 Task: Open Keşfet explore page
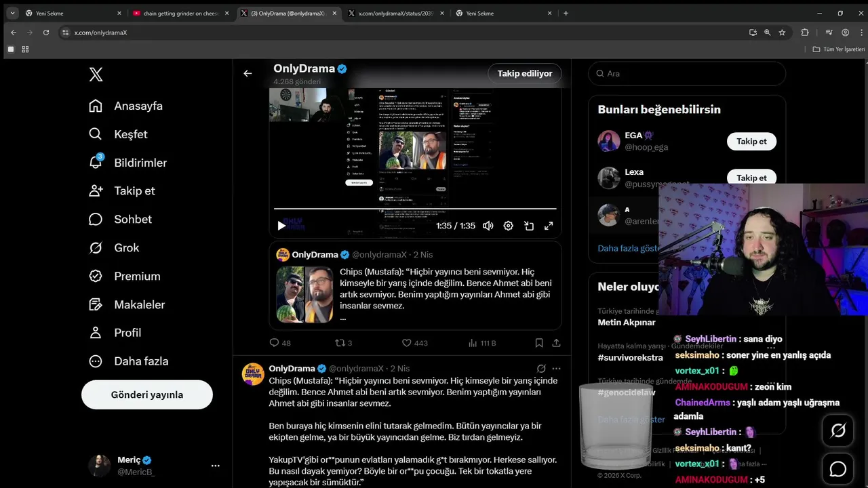pos(118,134)
